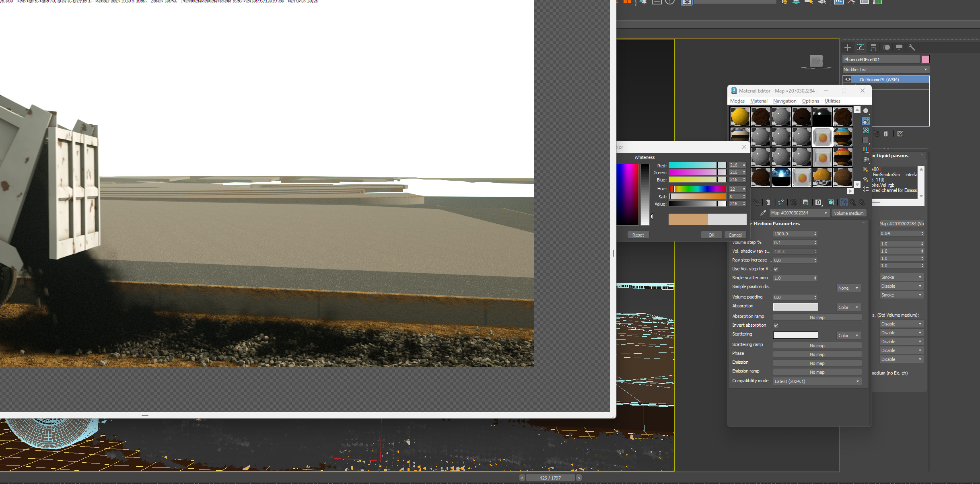This screenshot has width=980, height=484.
Task: Click the Video Color Check icon
Action: click(x=866, y=150)
